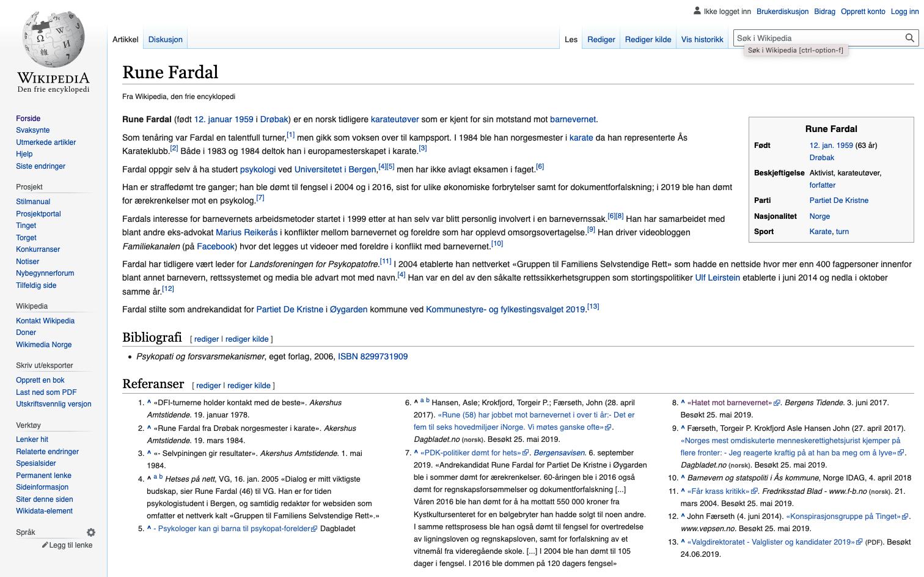This screenshot has width=924, height=577.
Task: Click footnote marker [7]
Action: pyautogui.click(x=260, y=197)
